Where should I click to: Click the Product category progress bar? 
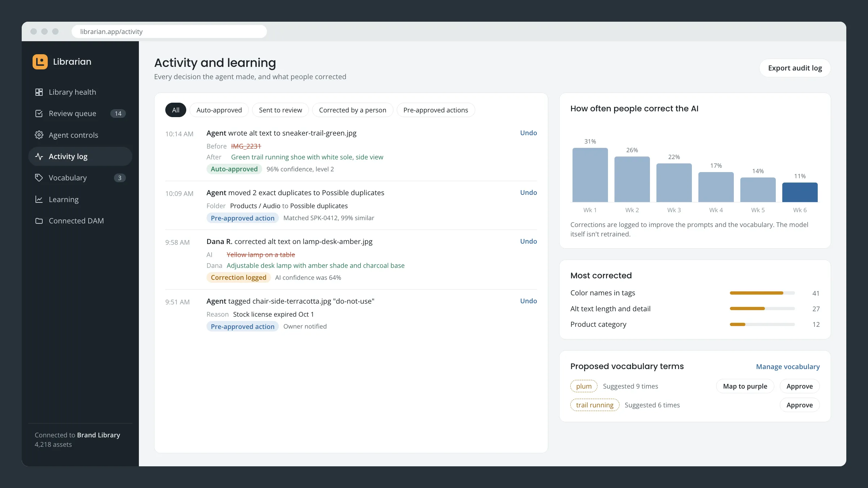point(762,325)
